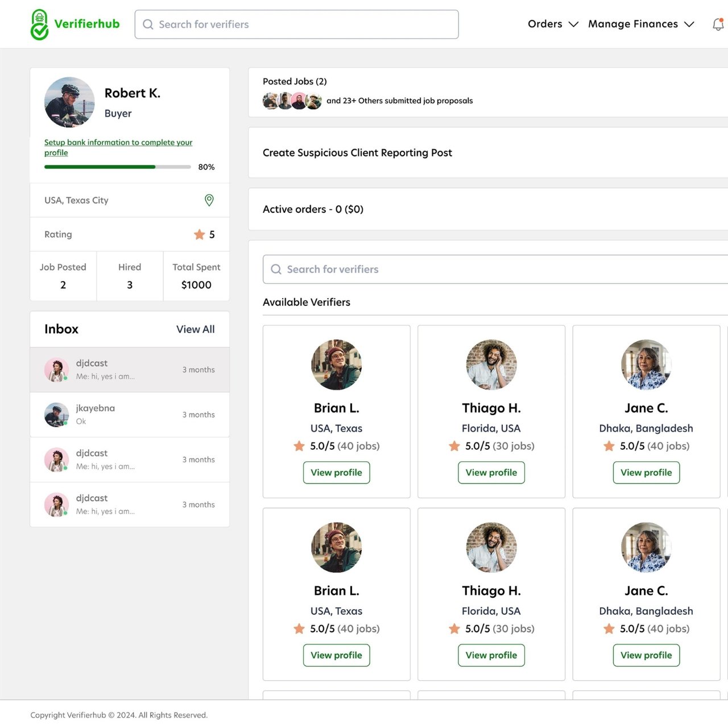Click View All in Inbox
The image size is (728, 728).
195,329
